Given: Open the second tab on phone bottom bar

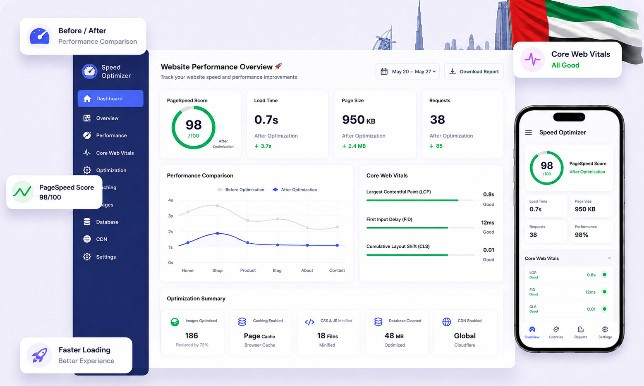Looking at the screenshot, I should tap(556, 332).
